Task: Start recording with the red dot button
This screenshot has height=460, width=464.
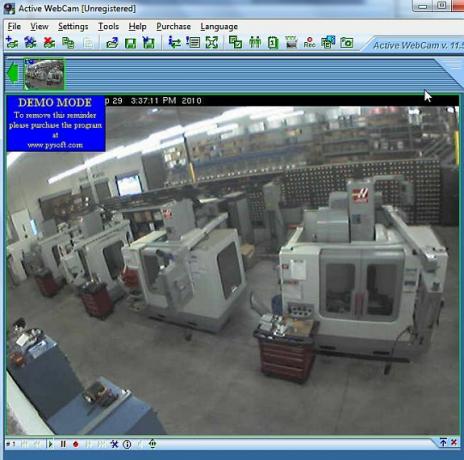Action: (76, 444)
